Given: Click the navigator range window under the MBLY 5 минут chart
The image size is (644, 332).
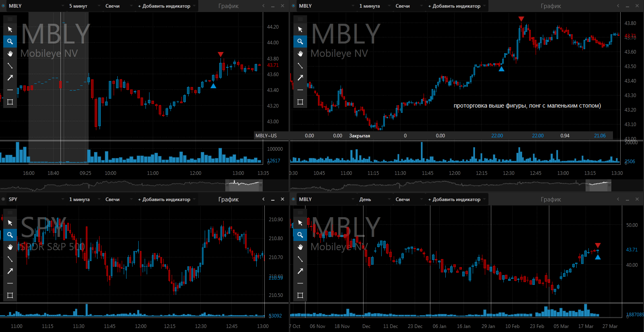Looking at the screenshot, I should 244,185.
